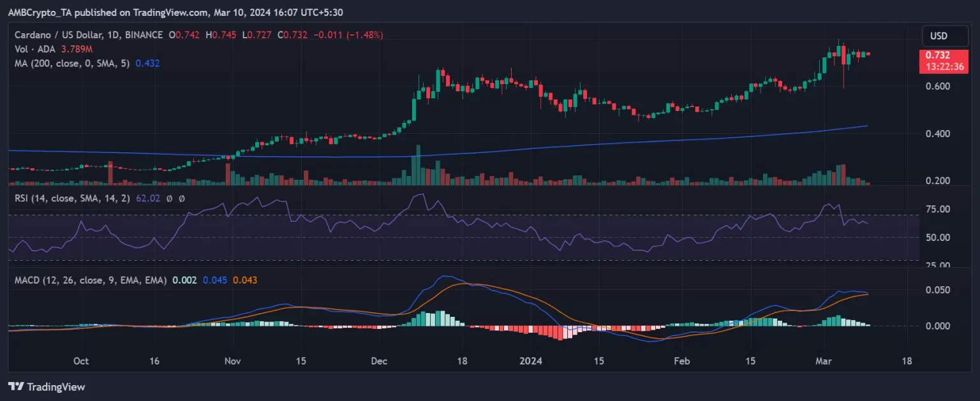Screen dimensions: 980x401
Task: Click the 0.050 level on MACD scale
Action: (x=938, y=290)
